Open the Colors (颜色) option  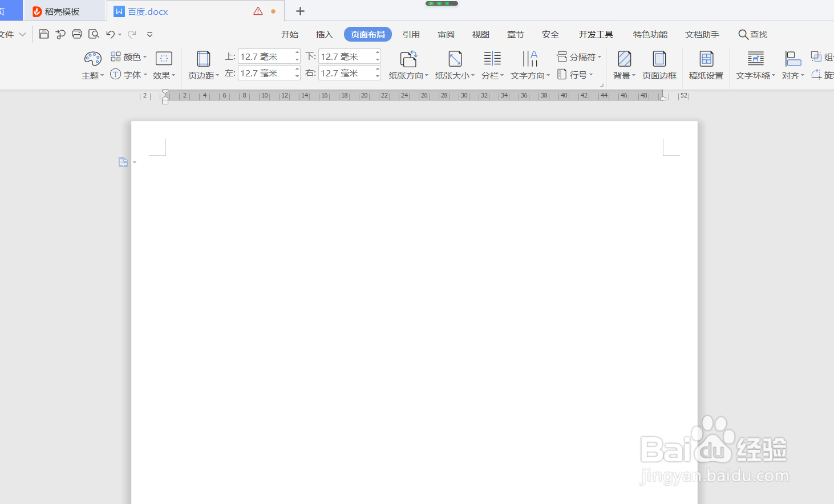click(128, 56)
